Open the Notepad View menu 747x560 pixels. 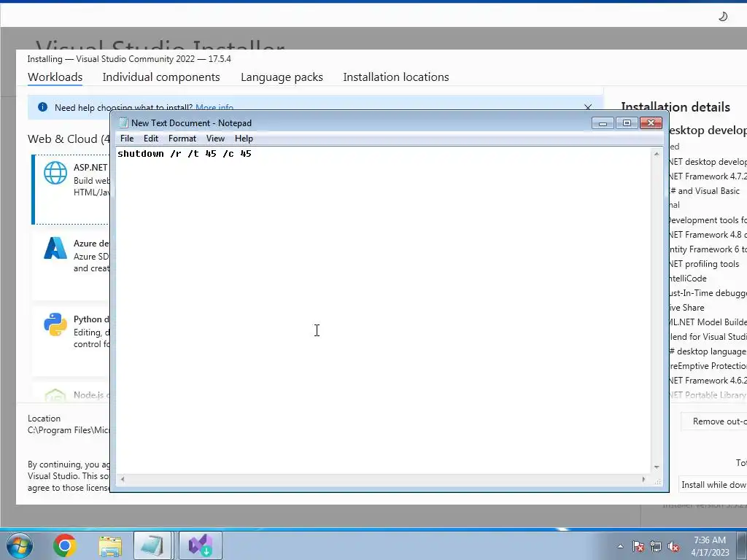pos(215,139)
